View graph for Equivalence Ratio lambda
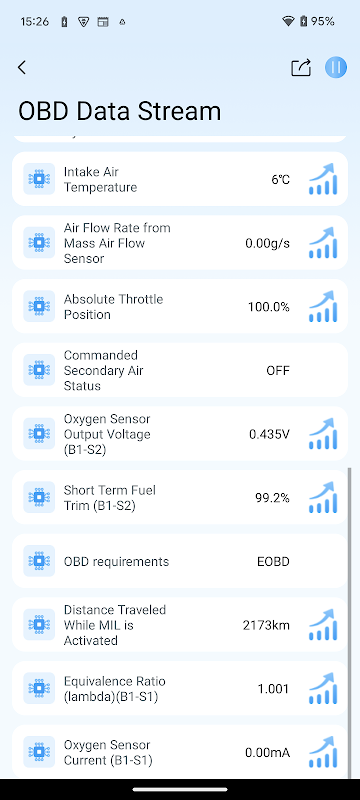 [323, 688]
